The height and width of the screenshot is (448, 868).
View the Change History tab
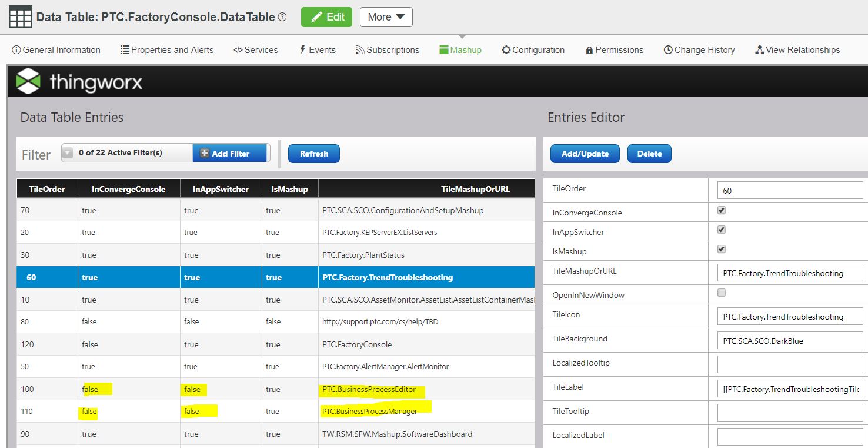(x=699, y=50)
